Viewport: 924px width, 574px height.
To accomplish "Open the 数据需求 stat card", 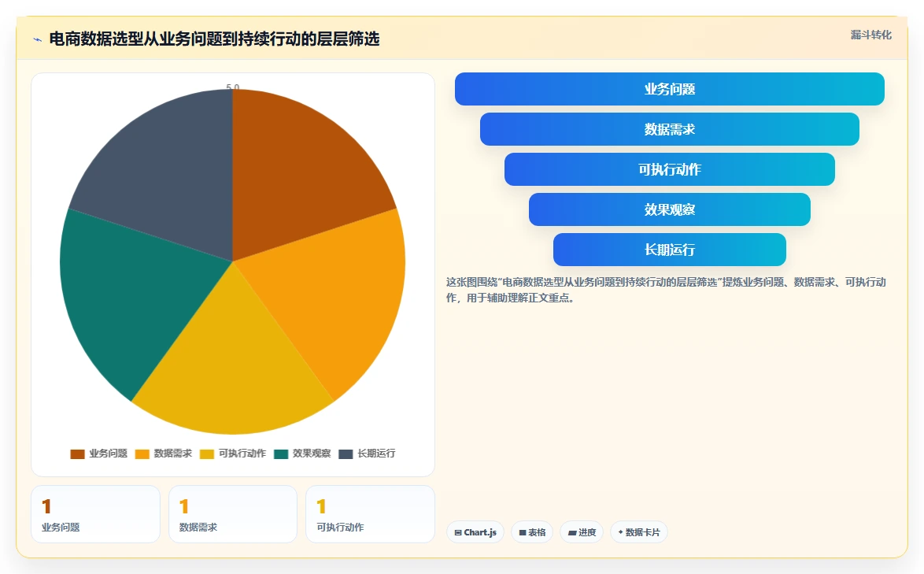I will (x=233, y=514).
